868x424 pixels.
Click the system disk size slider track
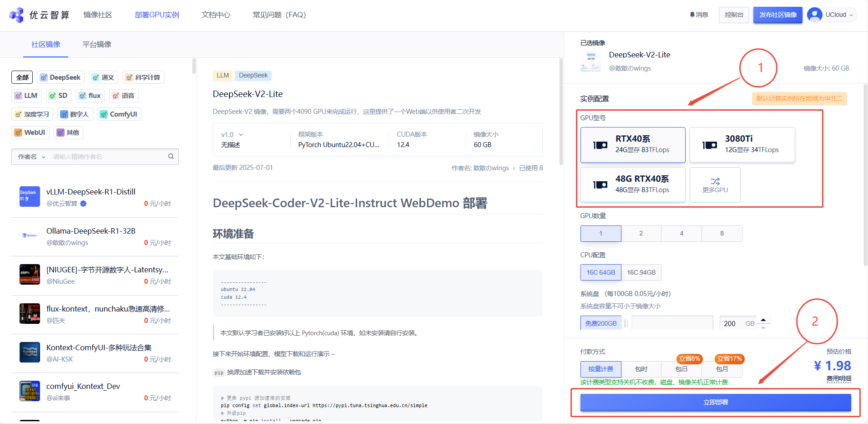pyautogui.click(x=672, y=323)
